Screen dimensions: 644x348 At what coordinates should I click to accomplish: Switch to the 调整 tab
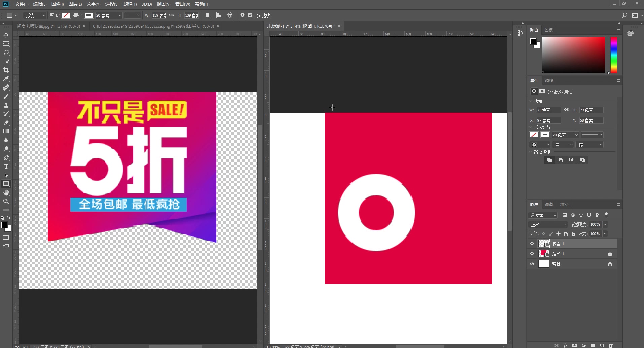tap(549, 80)
